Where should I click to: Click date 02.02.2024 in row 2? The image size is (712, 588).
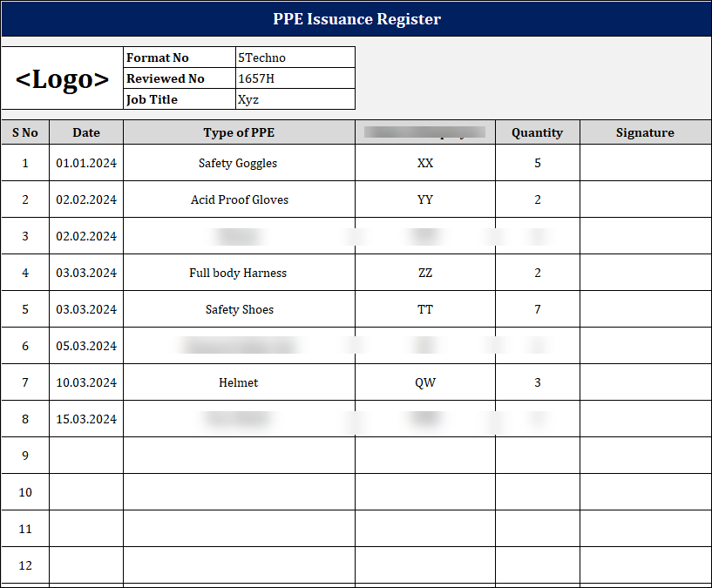(x=86, y=199)
